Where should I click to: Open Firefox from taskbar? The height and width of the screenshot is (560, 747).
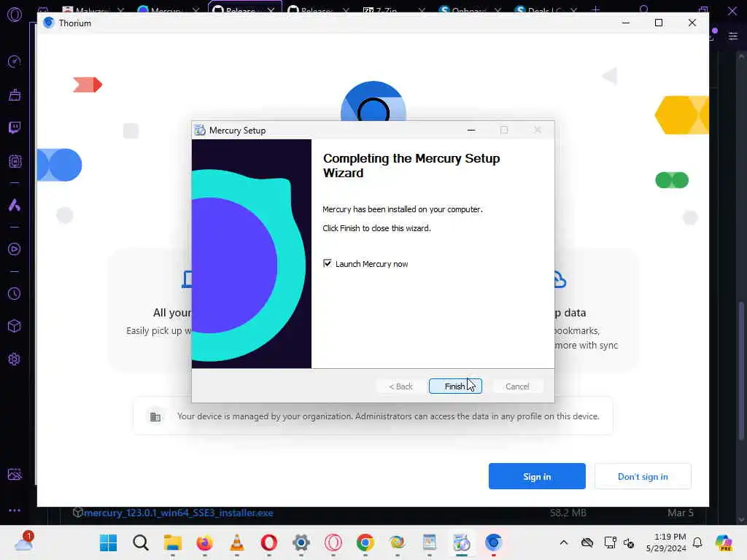tap(204, 542)
